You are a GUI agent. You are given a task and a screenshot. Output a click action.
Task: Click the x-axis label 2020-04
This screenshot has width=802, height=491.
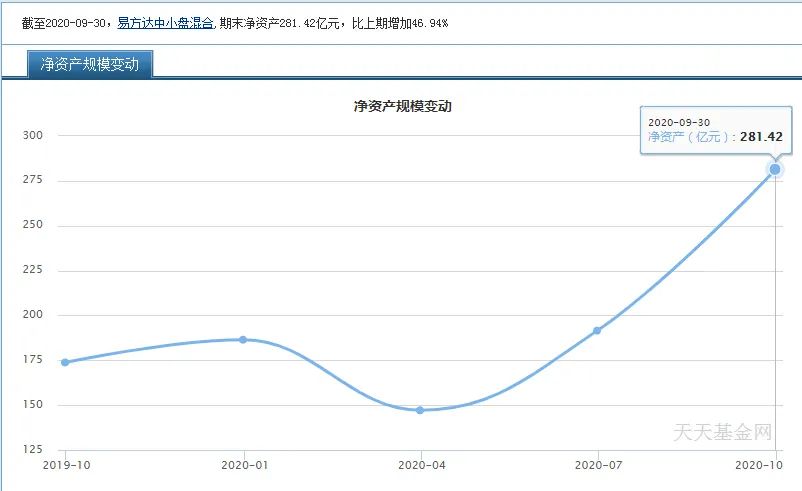(421, 465)
